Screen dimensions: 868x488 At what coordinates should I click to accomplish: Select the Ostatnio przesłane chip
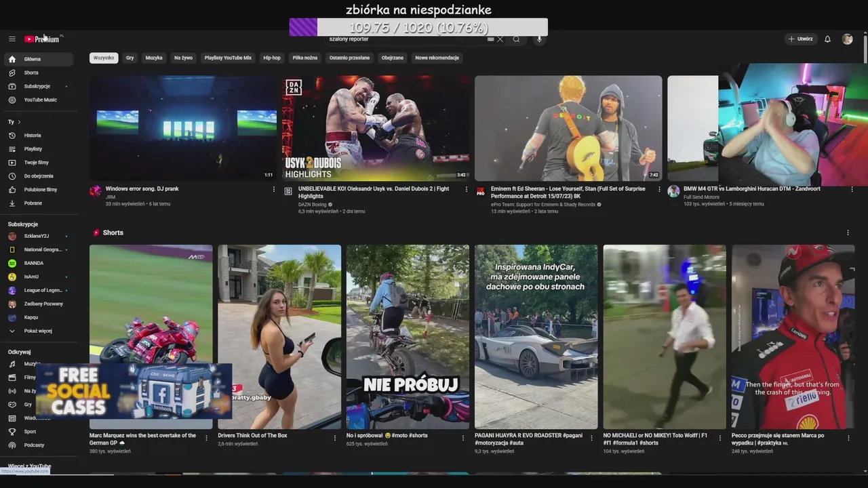(349, 58)
